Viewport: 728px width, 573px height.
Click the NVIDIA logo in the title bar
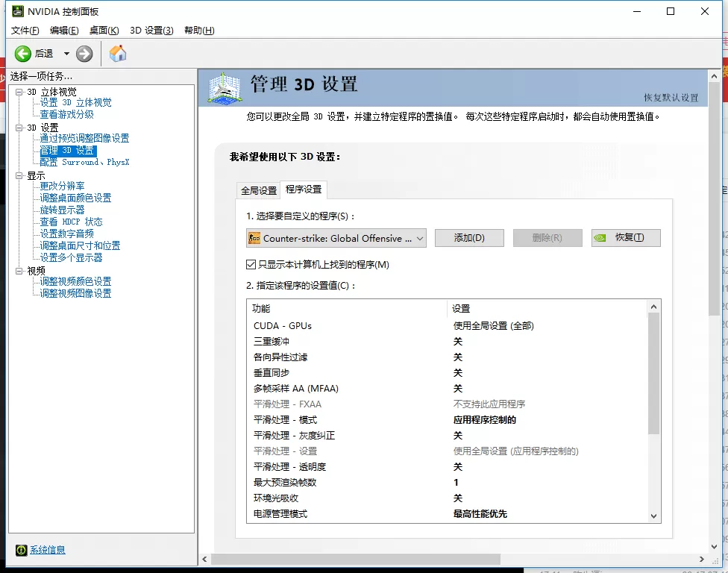pyautogui.click(x=17, y=11)
